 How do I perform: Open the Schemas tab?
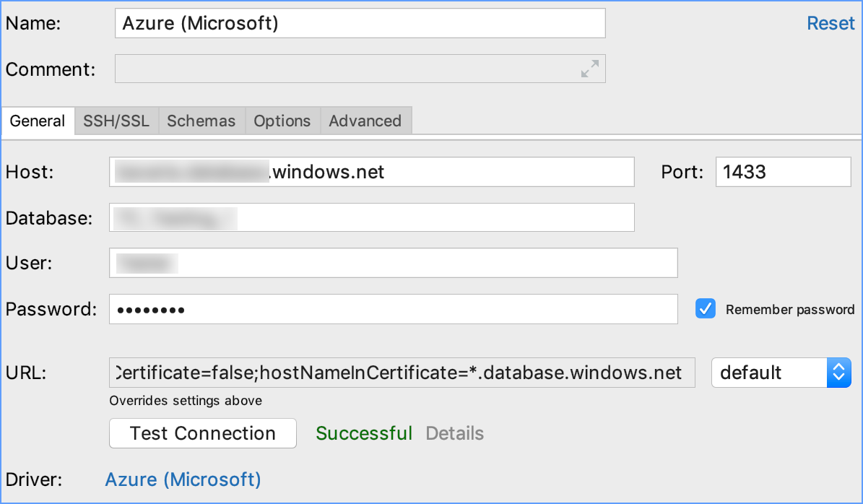(x=201, y=121)
